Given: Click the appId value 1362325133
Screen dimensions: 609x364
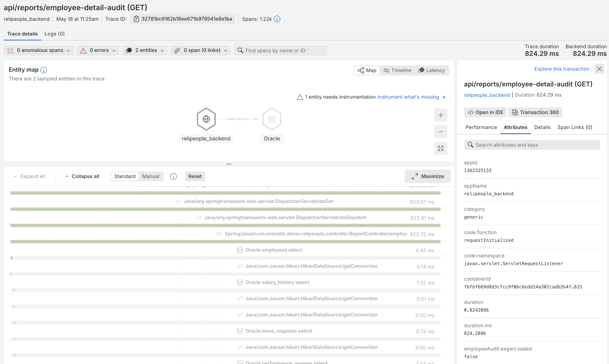Looking at the screenshot, I should tap(478, 171).
